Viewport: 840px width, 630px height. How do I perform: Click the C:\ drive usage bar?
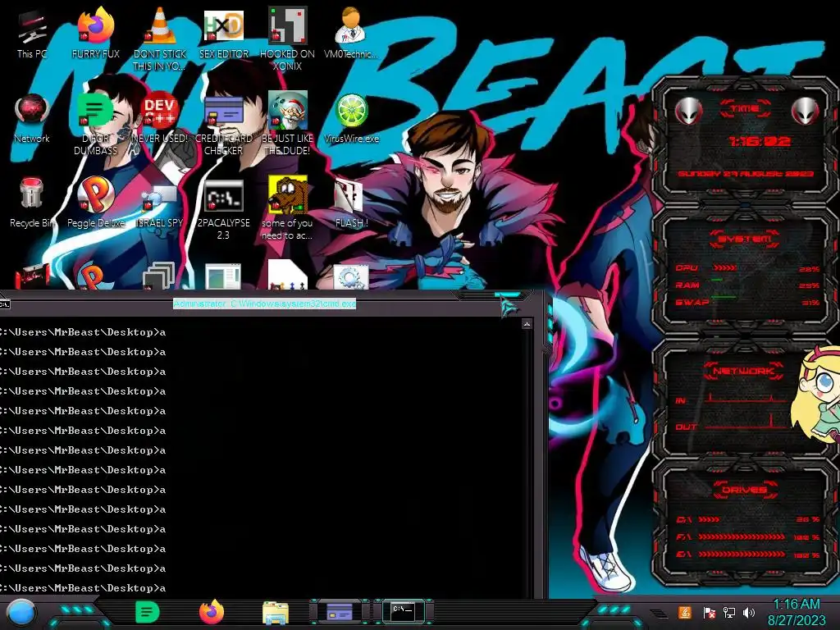pos(709,519)
